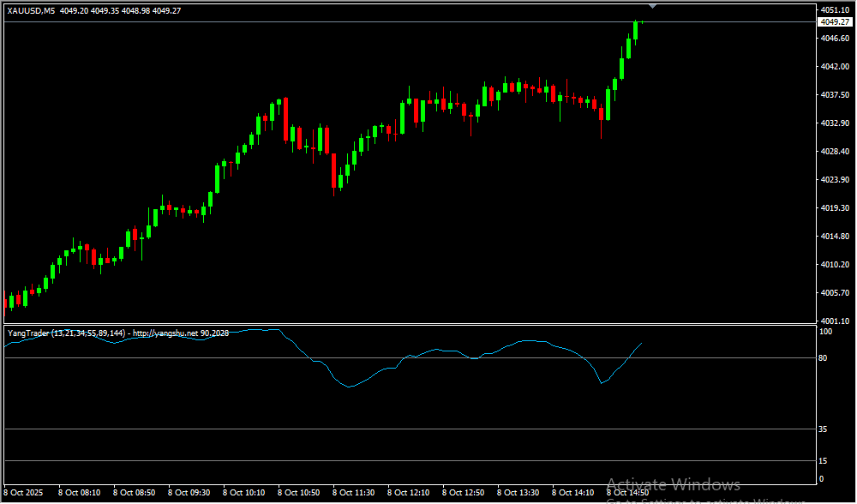Click the 4023.90 price scale value
This screenshot has height=504, width=857.
(x=834, y=180)
